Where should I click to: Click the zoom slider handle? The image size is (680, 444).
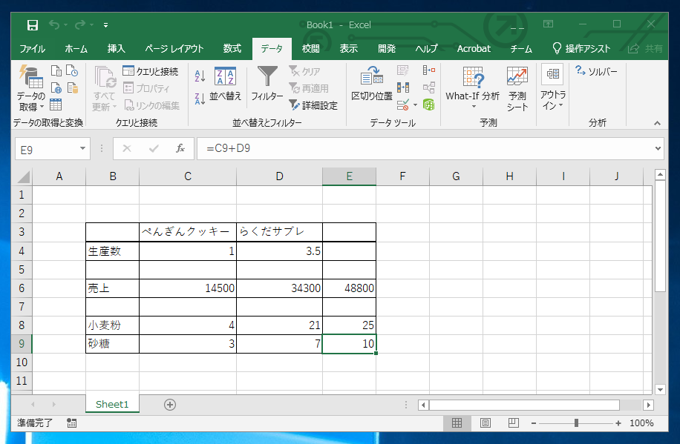click(x=576, y=423)
